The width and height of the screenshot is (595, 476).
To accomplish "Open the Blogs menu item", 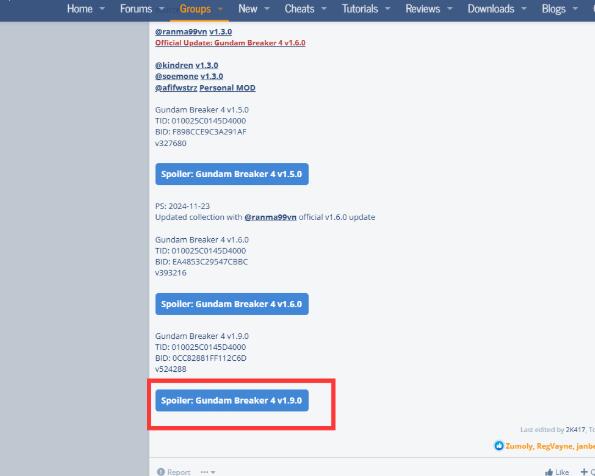I will click(553, 9).
